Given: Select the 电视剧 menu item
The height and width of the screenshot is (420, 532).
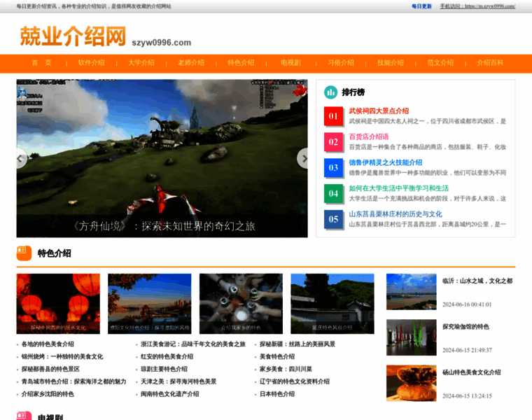Looking at the screenshot, I should [290, 63].
